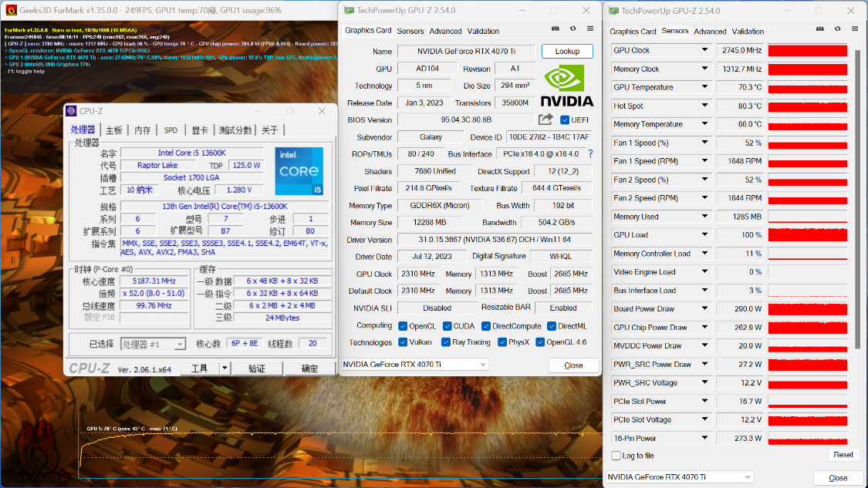Switch to Graphics Card tab in Sensors window

[x=633, y=32]
